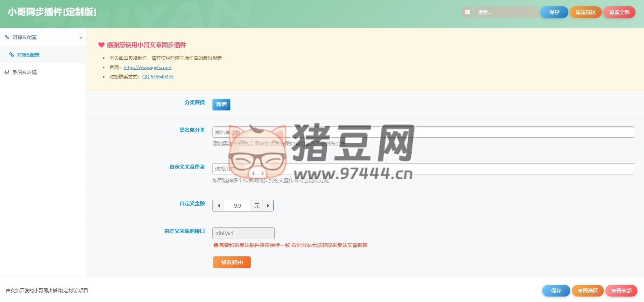Click the 自定义文章作者 field label
The width and height of the screenshot is (644, 302).
click(x=187, y=167)
